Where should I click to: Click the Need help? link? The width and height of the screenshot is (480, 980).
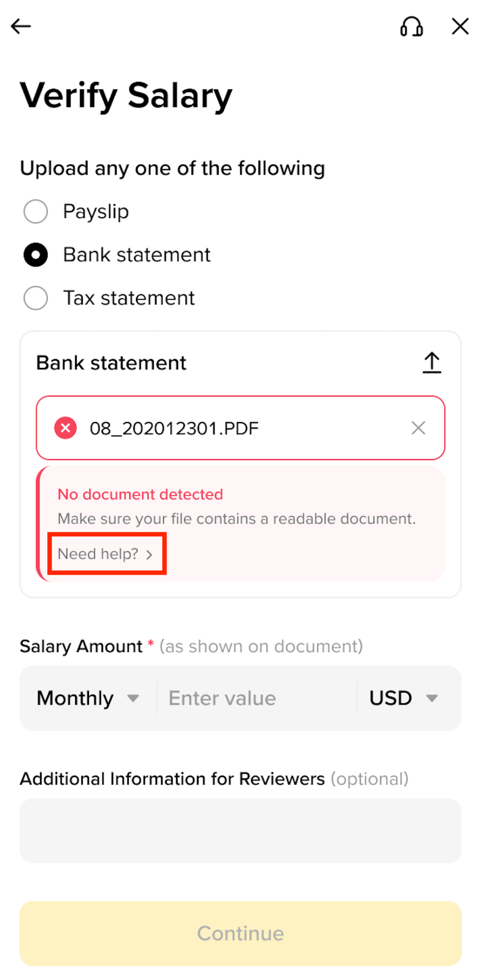tap(98, 554)
